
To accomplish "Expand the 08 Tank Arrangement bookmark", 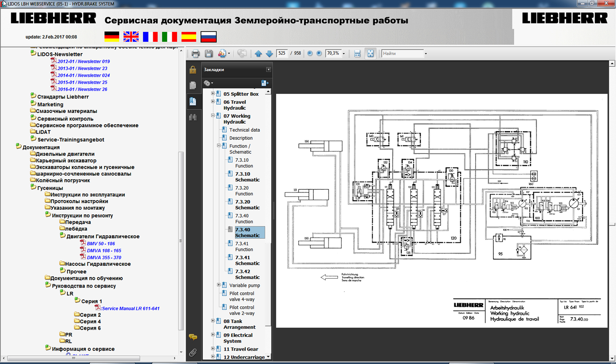I will (213, 321).
